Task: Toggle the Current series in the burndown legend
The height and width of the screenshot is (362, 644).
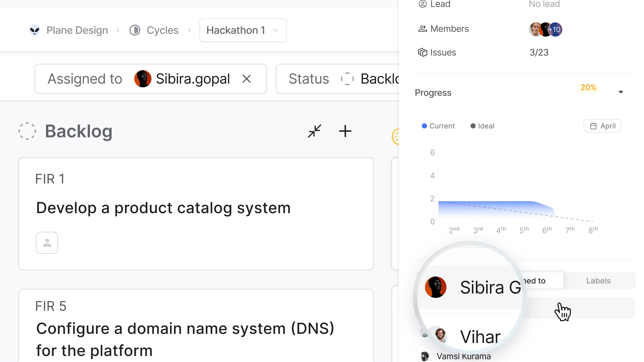Action: pyautogui.click(x=438, y=126)
